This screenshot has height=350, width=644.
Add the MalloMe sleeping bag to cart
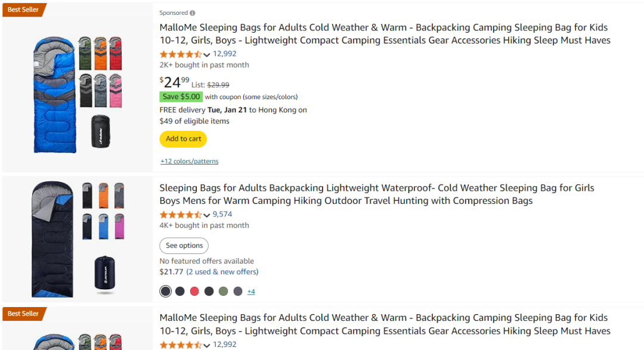tap(183, 139)
